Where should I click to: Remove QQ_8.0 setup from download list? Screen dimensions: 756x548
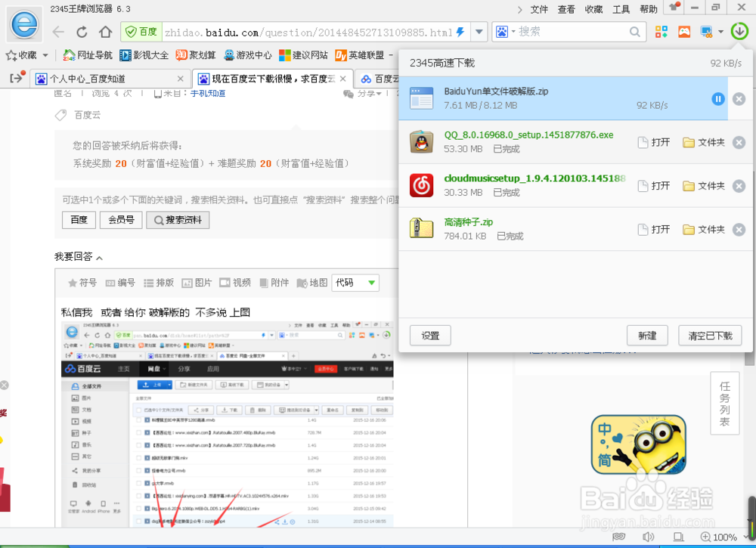pyautogui.click(x=739, y=143)
